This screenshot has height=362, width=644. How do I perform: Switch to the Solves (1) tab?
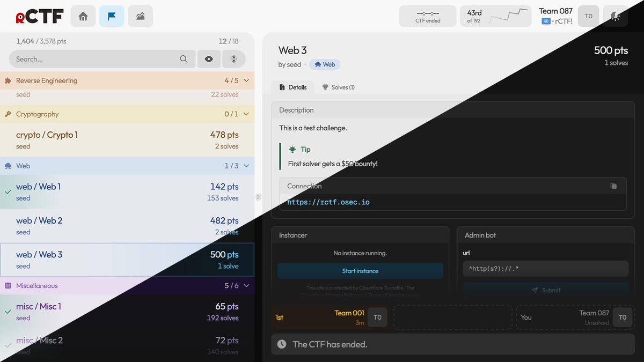point(338,87)
